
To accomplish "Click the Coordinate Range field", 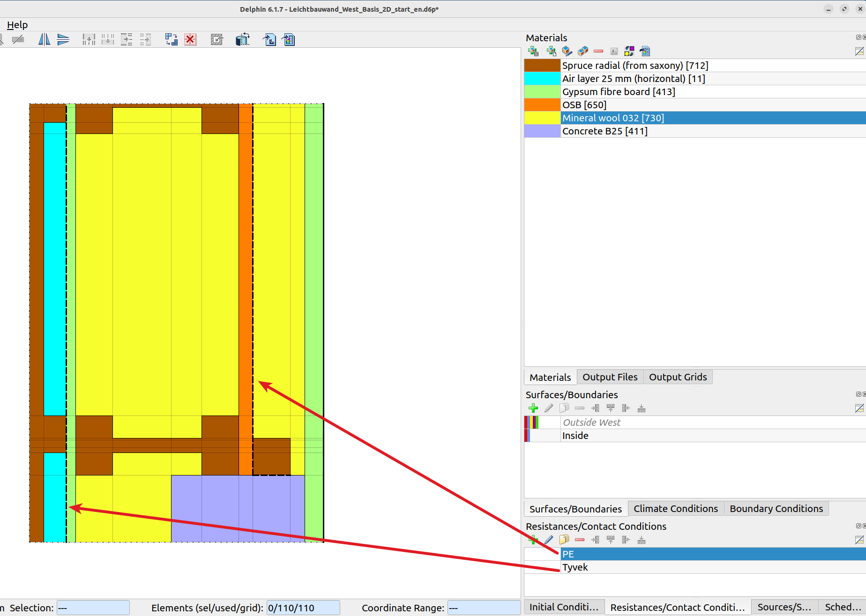I will [484, 608].
